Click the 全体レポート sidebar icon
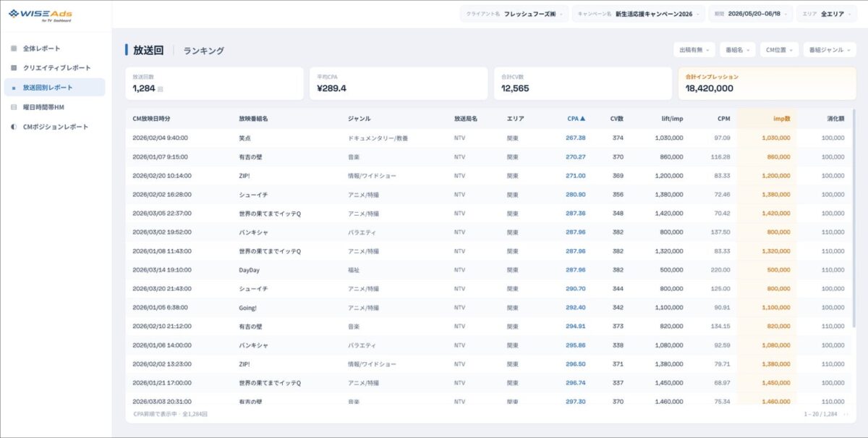868x438 pixels. pyautogui.click(x=13, y=49)
